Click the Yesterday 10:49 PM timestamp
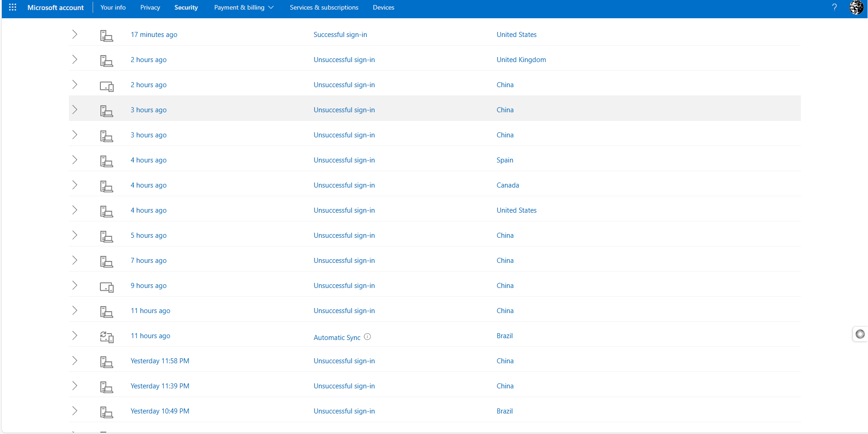Image resolution: width=868 pixels, height=434 pixels. 160,411
